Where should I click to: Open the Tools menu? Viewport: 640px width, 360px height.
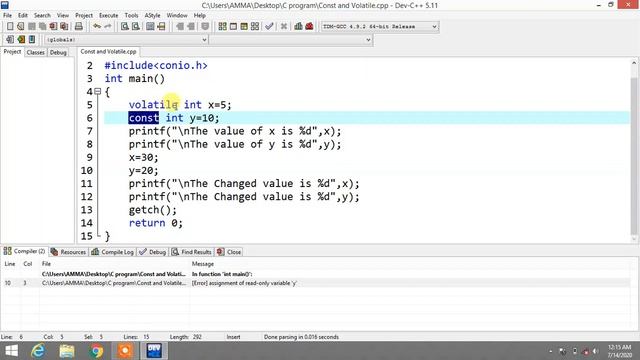(131, 16)
